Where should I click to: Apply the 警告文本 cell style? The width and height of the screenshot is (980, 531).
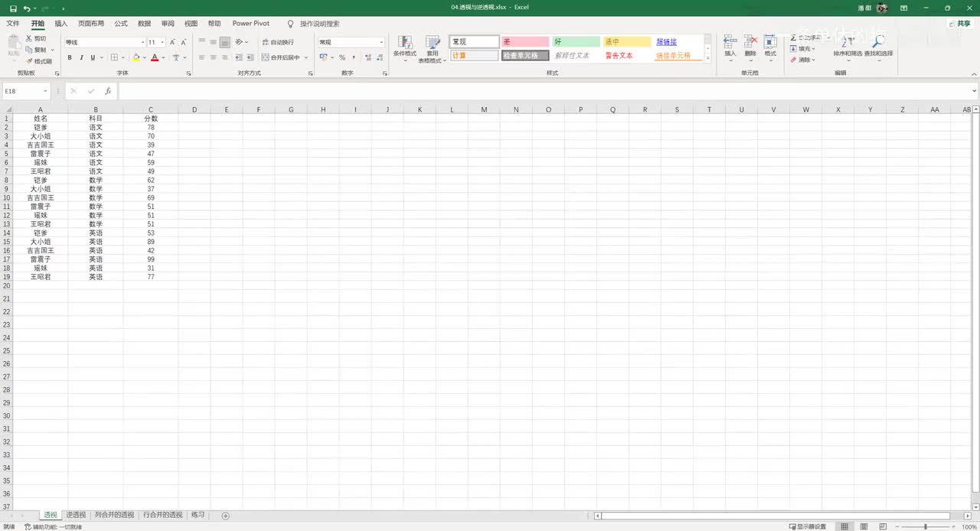628,56
